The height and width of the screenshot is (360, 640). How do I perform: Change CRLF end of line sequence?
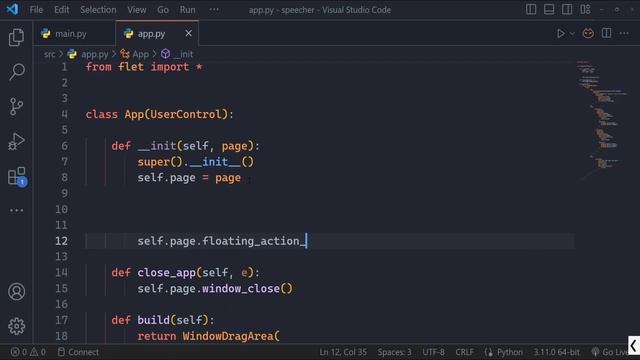(x=464, y=352)
